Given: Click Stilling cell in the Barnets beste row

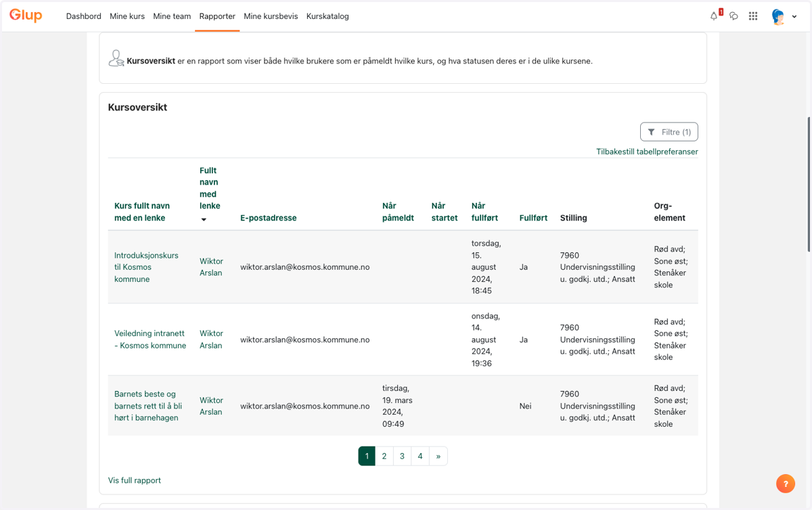Looking at the screenshot, I should coord(597,406).
